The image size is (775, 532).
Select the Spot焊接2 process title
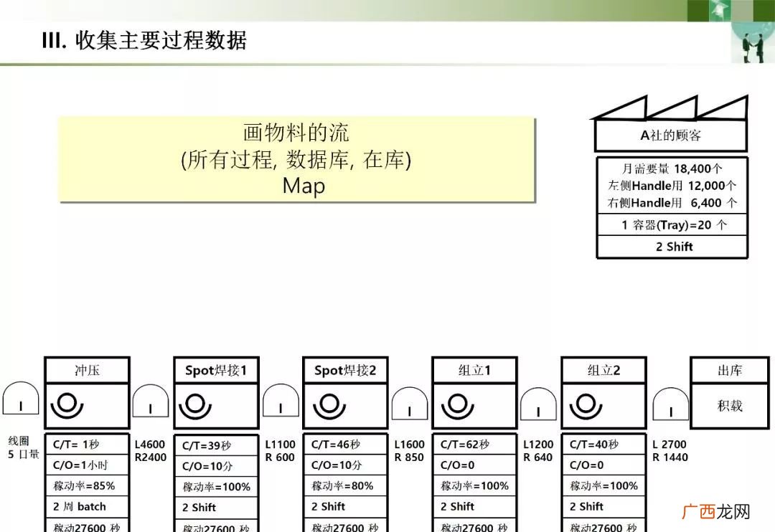click(x=345, y=370)
